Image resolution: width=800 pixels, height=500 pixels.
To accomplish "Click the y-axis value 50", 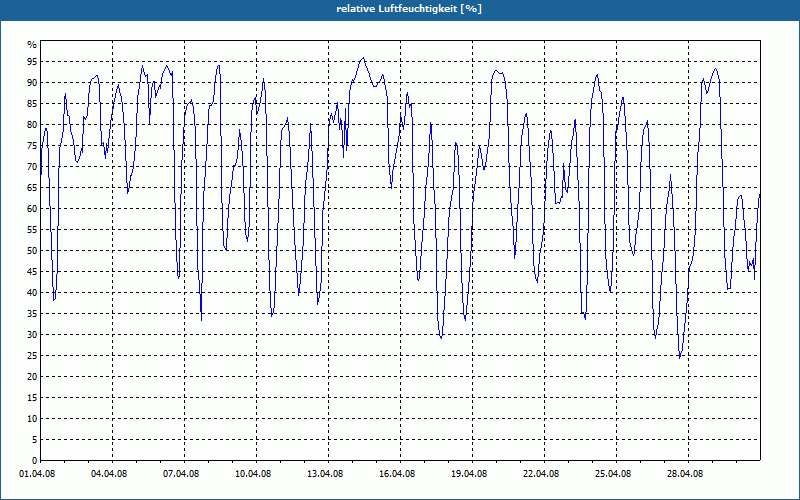I will pyautogui.click(x=32, y=251).
